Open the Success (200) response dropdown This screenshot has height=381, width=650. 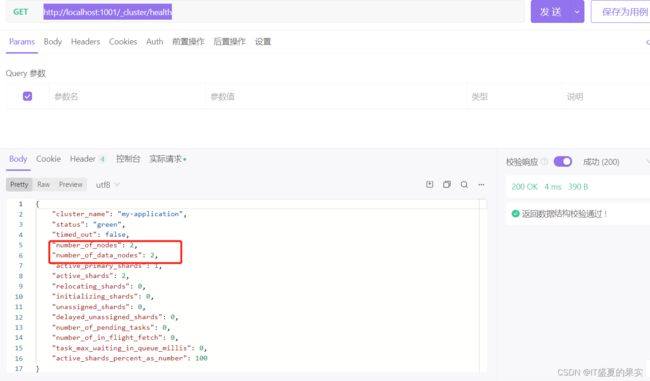tap(616, 162)
